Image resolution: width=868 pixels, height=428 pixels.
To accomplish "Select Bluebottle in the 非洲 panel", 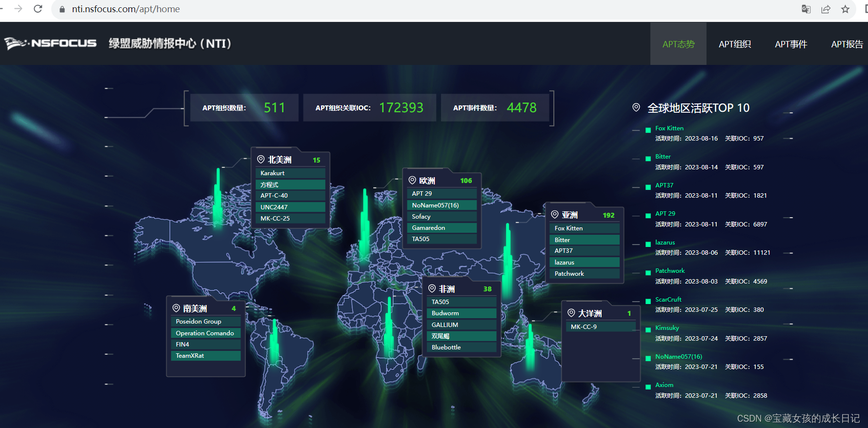I will [x=462, y=347].
